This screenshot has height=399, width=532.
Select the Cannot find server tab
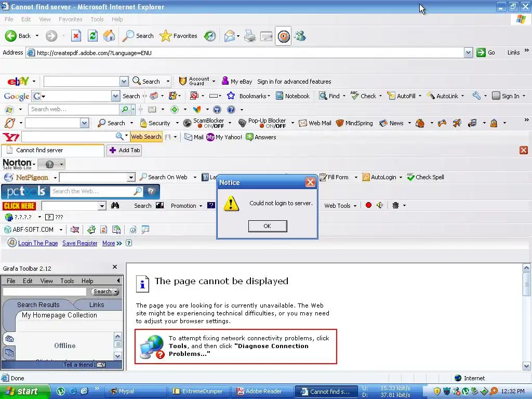(52, 150)
